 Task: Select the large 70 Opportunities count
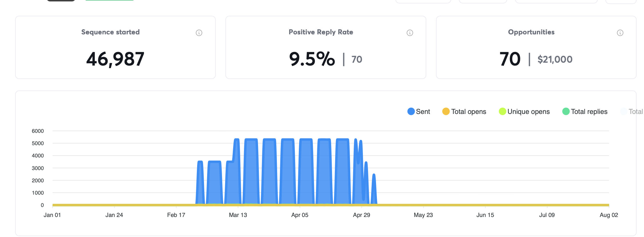510,59
